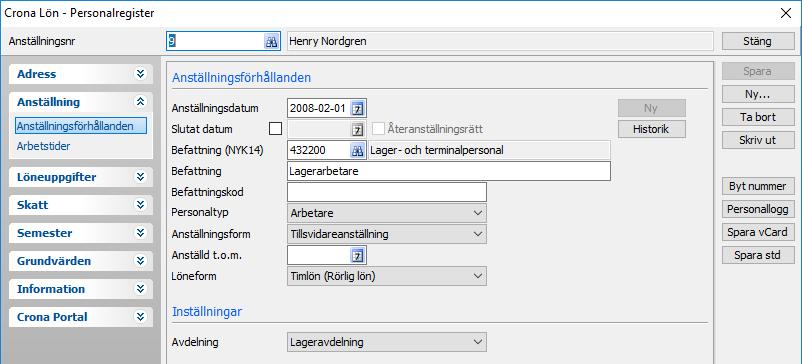802x364 pixels.
Task: Click the Ny button above Historik
Action: point(652,108)
